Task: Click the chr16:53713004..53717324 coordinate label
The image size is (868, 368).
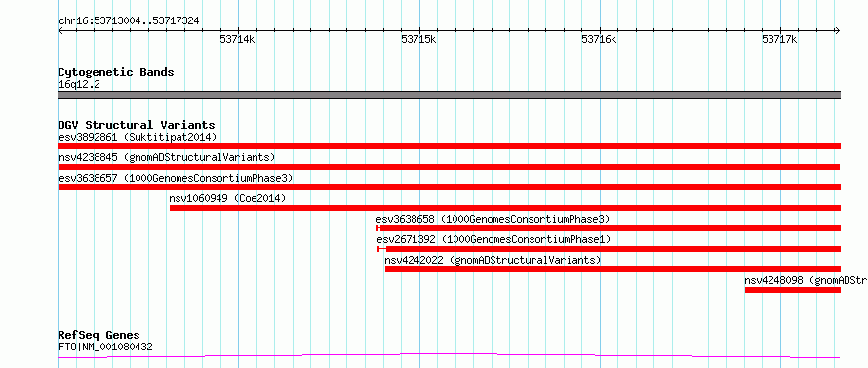Action: (129, 21)
